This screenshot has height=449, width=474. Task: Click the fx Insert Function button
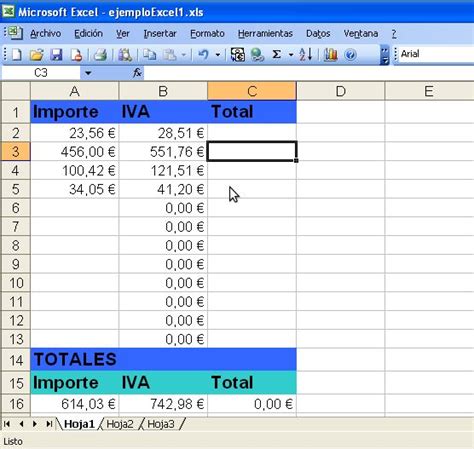coord(137,72)
